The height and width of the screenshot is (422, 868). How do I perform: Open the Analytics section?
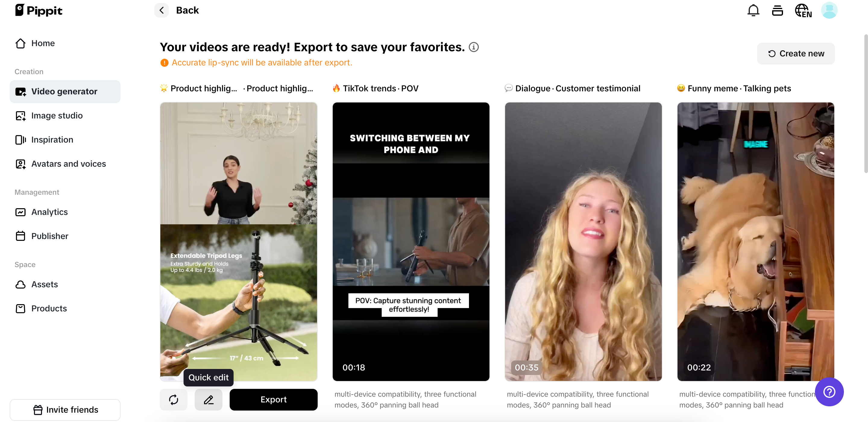[49, 212]
